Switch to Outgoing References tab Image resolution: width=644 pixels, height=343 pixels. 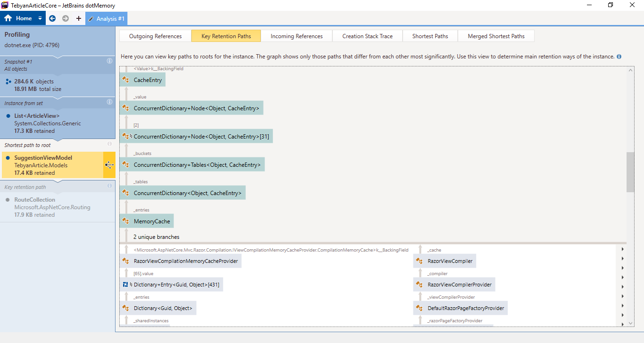(155, 36)
